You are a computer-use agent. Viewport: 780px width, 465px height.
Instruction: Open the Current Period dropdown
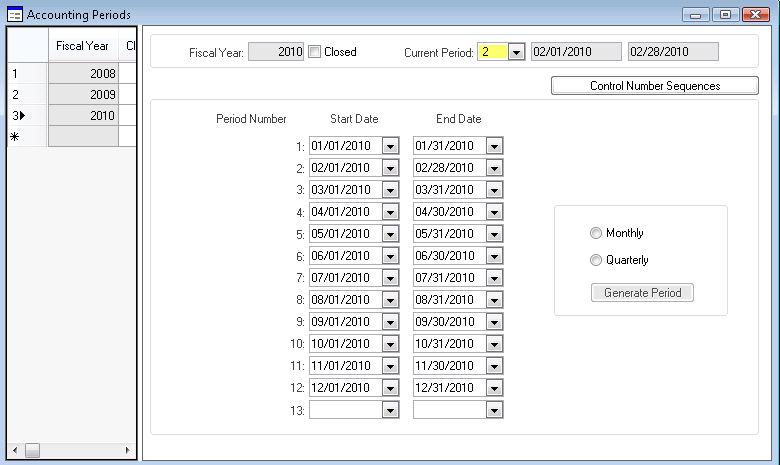516,52
